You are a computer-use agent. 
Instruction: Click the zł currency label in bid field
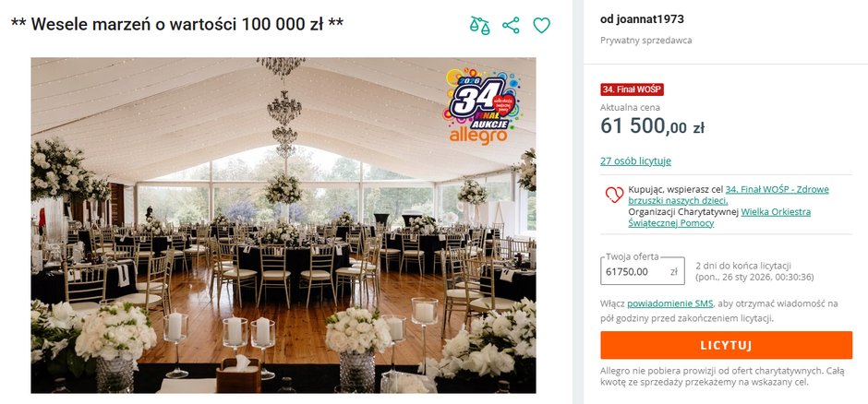point(674,271)
